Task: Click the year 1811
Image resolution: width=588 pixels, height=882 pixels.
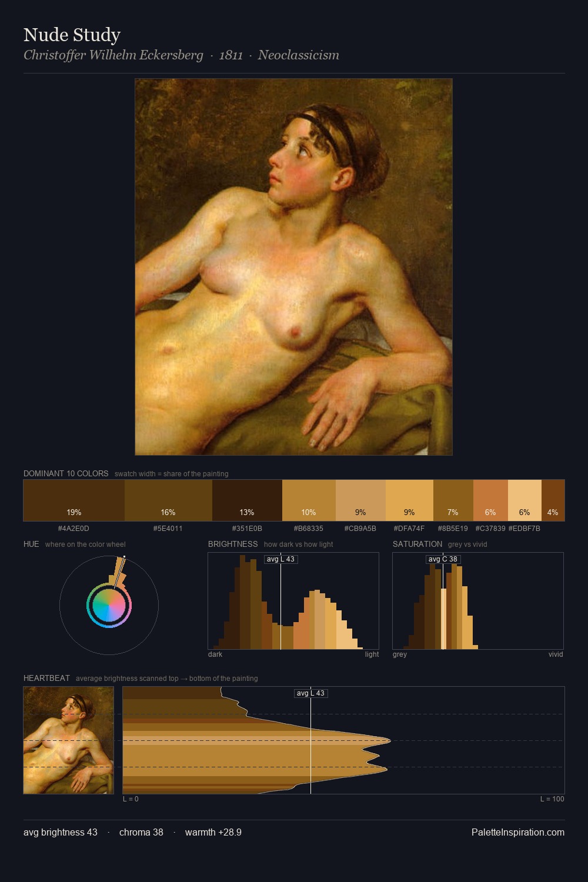Action: pos(230,55)
